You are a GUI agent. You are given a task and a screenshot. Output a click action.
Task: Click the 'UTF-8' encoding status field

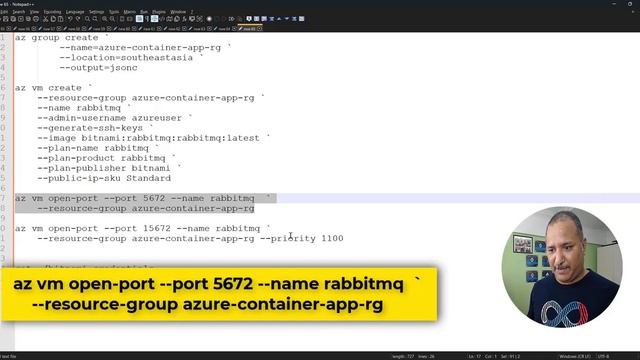603,356
